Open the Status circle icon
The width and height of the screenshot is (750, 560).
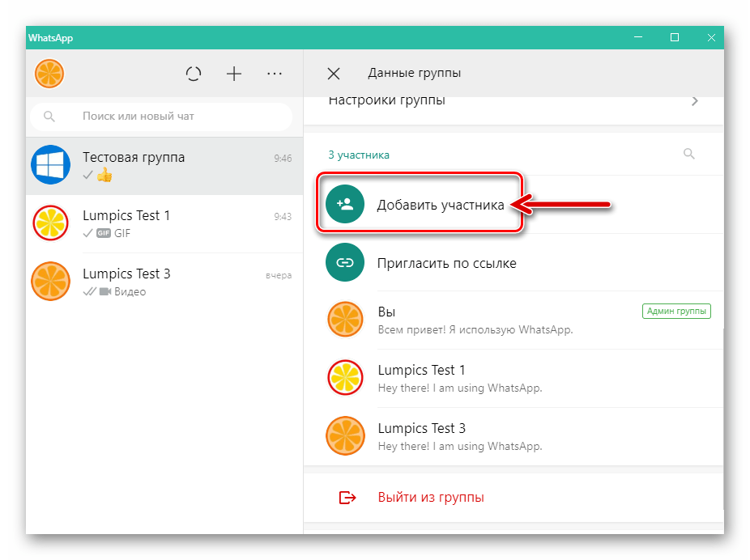pos(194,74)
